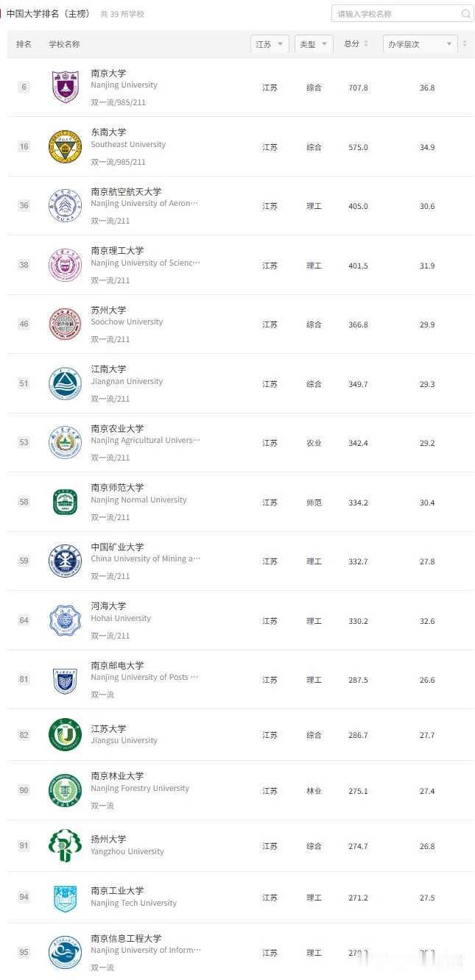Open the 南京航空航天大学 link
The width and height of the screenshot is (475, 980).
click(126, 191)
